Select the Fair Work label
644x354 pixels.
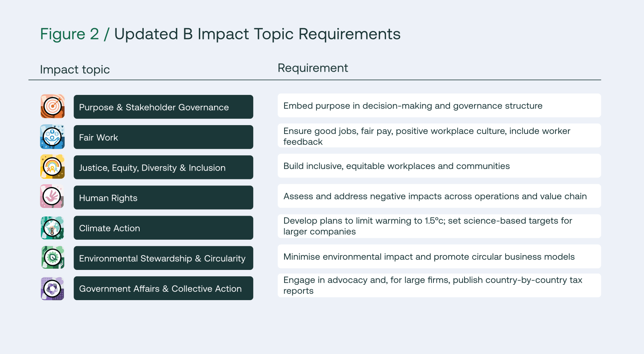pyautogui.click(x=163, y=137)
